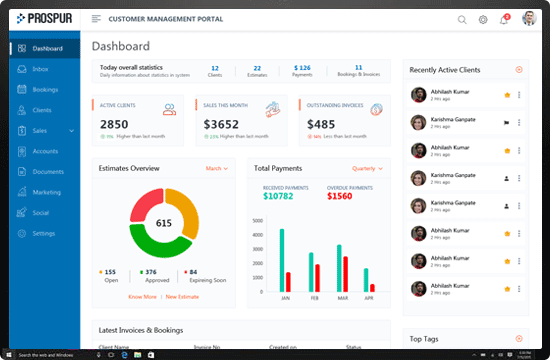Click the taskbar microphone icon
550x360 pixels.
[99, 355]
